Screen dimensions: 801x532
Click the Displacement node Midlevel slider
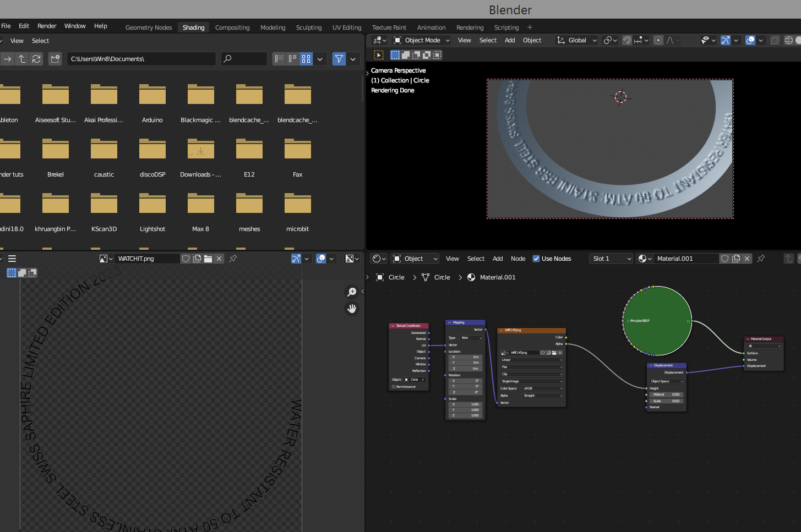667,394
